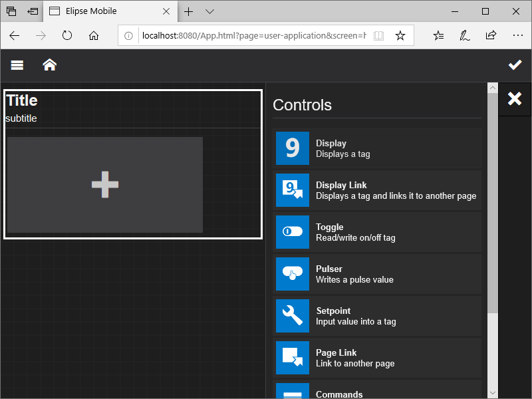Add page to favorites star
This screenshot has height=399, width=532.
(x=400, y=36)
